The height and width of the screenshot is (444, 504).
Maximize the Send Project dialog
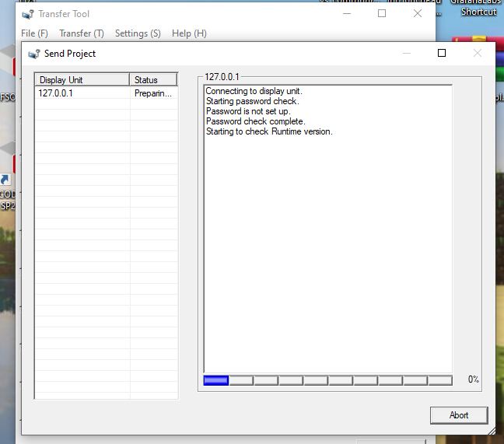pyautogui.click(x=442, y=54)
